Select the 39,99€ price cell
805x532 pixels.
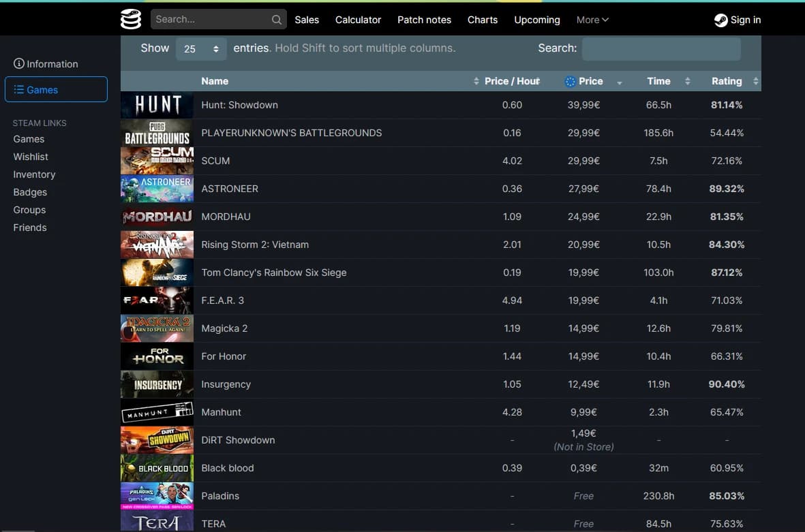(x=583, y=105)
